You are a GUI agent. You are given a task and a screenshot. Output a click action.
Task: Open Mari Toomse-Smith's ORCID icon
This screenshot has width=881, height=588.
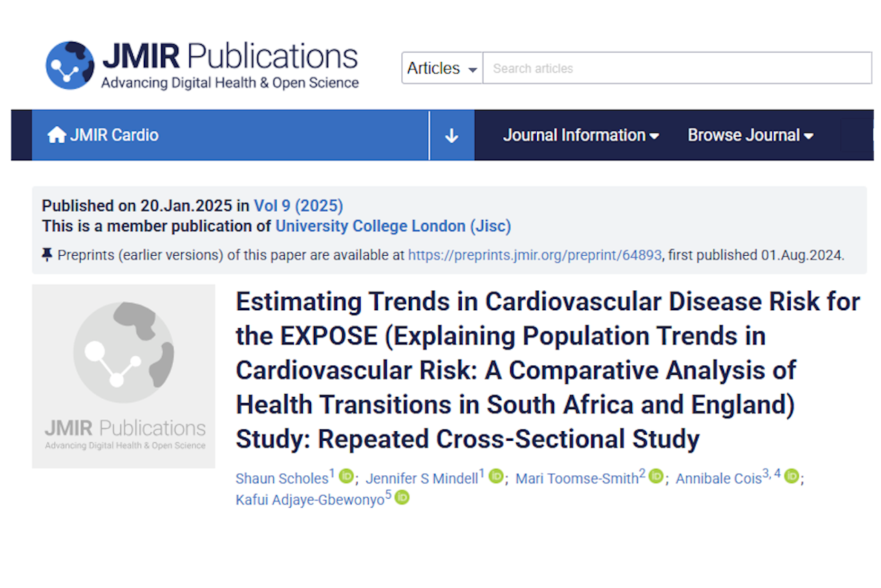pyautogui.click(x=656, y=476)
